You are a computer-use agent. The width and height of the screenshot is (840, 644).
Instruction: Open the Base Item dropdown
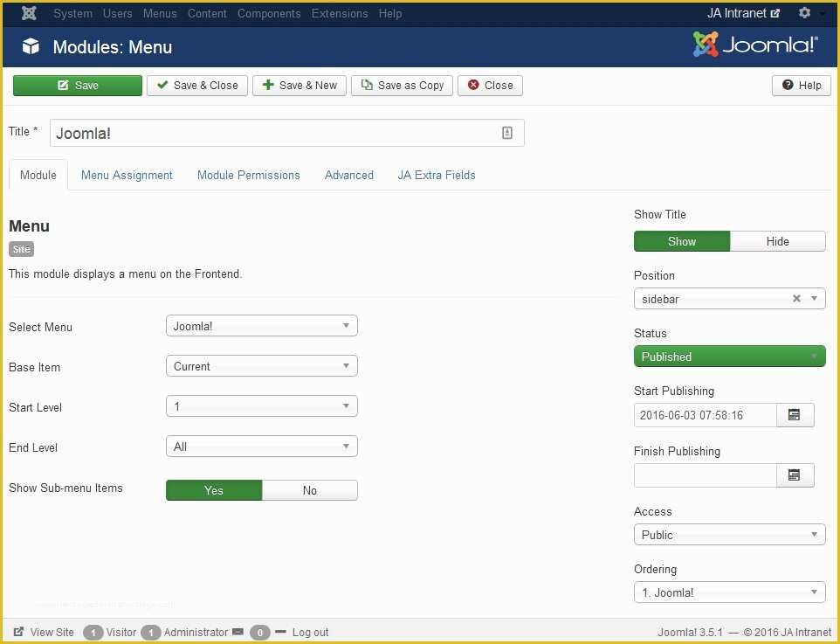click(x=261, y=366)
